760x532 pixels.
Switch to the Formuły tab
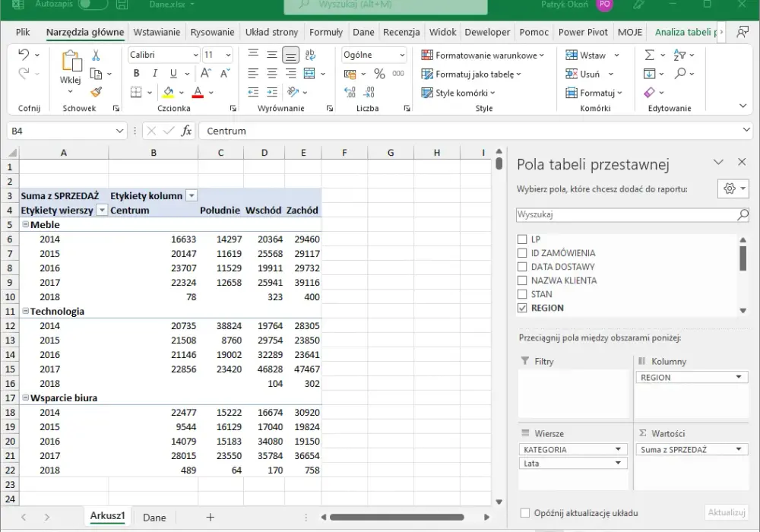[x=326, y=33]
